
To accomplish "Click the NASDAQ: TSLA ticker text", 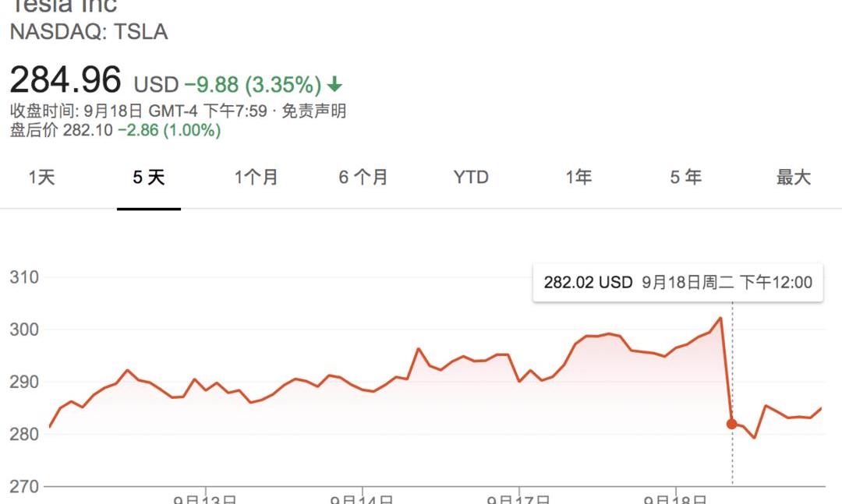I will click(x=89, y=32).
